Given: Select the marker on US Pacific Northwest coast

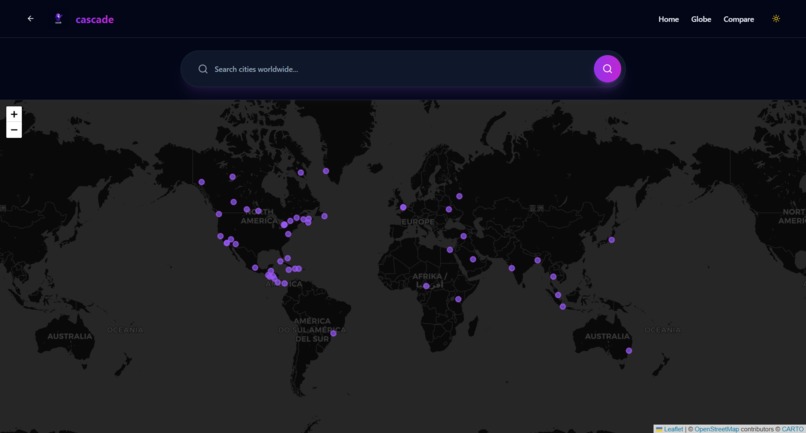Looking at the screenshot, I should (219, 214).
